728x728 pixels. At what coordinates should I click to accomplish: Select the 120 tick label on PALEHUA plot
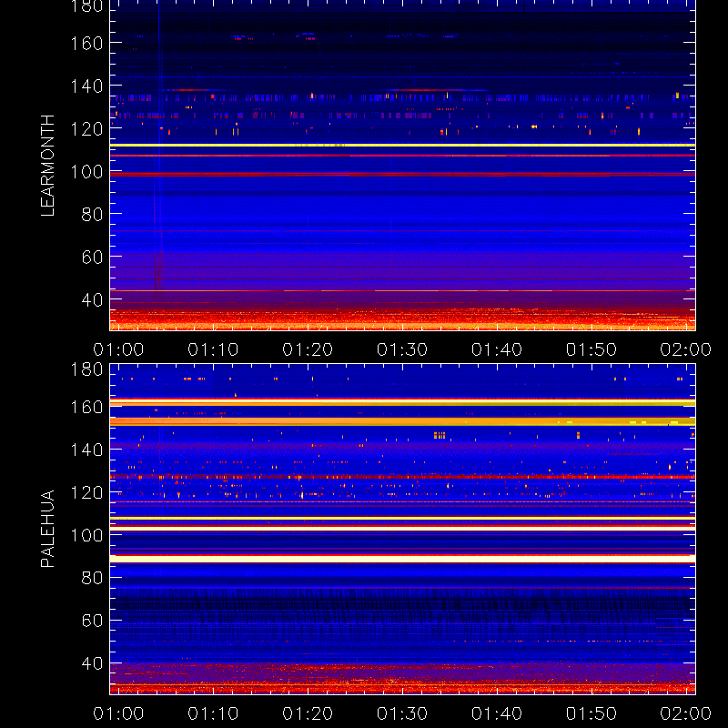(x=86, y=492)
